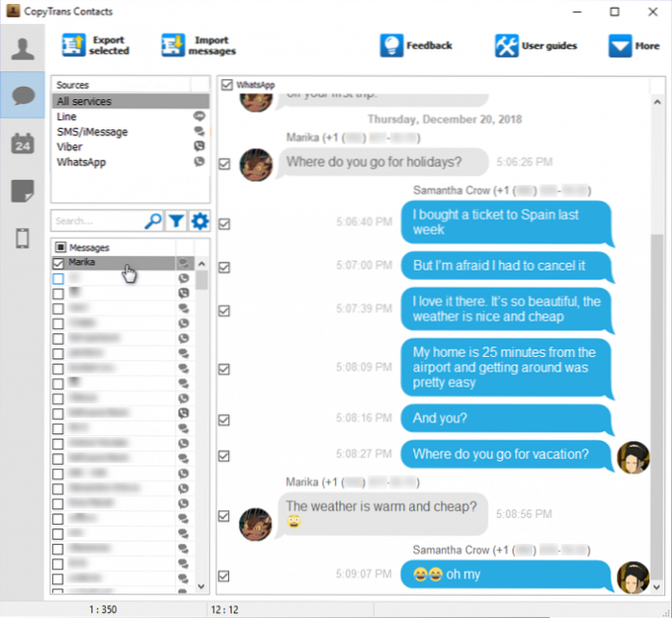Click Export selected button
The image size is (672, 618).
tap(95, 45)
